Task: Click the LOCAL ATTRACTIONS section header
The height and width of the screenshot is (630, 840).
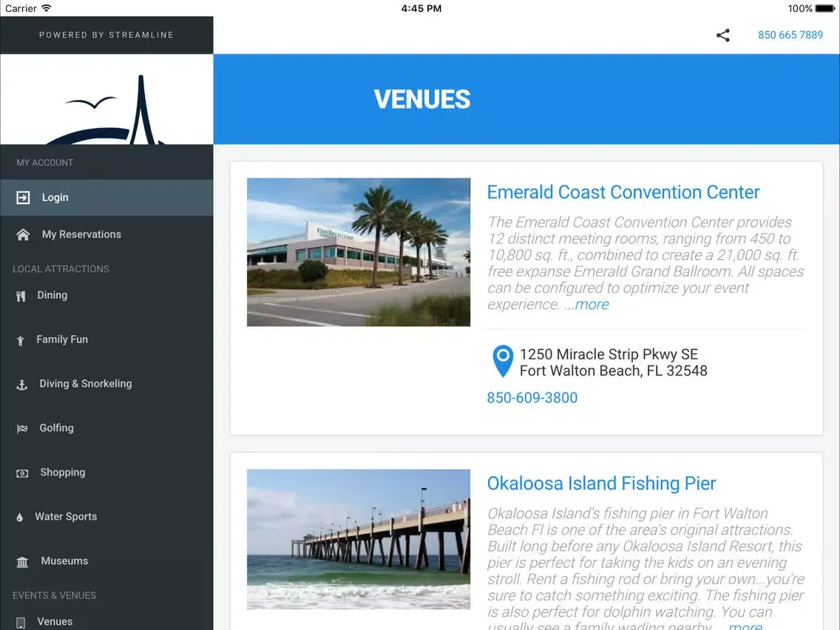Action: [x=61, y=269]
